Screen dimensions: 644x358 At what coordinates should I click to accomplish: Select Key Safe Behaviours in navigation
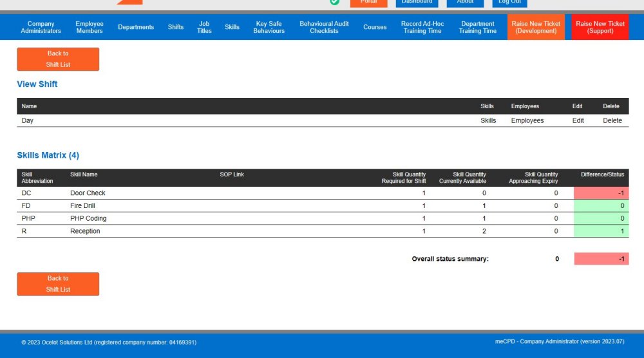pos(269,27)
